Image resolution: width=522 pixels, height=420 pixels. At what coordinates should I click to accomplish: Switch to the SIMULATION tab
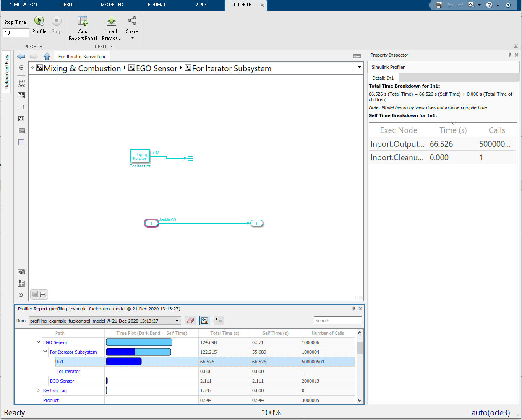pyautogui.click(x=23, y=5)
